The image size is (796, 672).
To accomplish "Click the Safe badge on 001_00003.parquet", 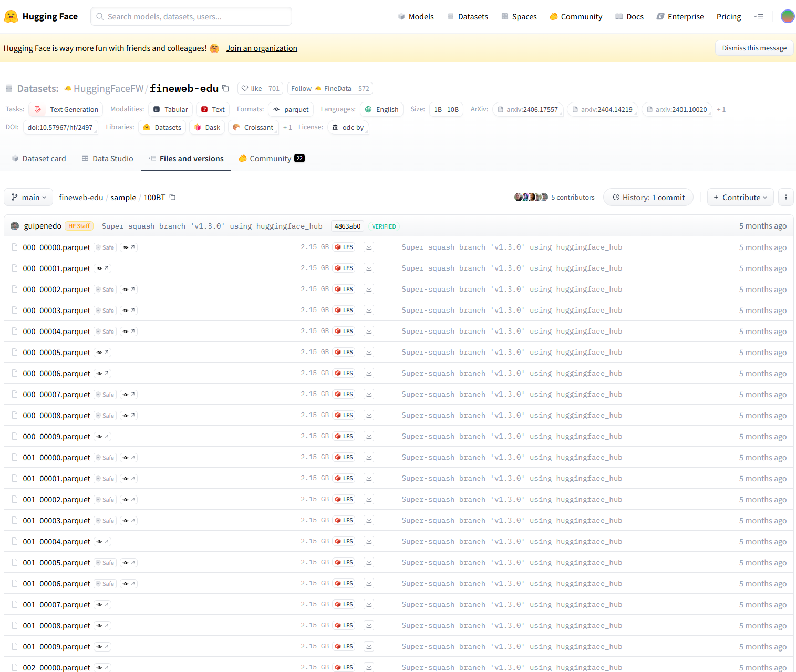I will point(105,521).
